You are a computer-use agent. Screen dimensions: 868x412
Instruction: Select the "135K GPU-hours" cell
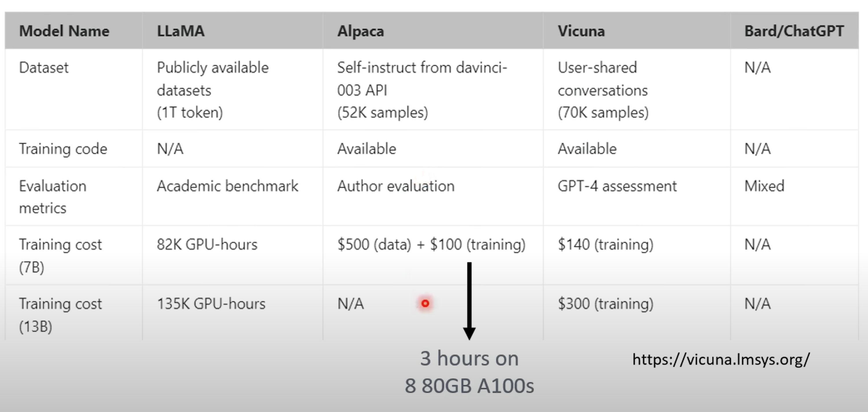click(x=211, y=304)
